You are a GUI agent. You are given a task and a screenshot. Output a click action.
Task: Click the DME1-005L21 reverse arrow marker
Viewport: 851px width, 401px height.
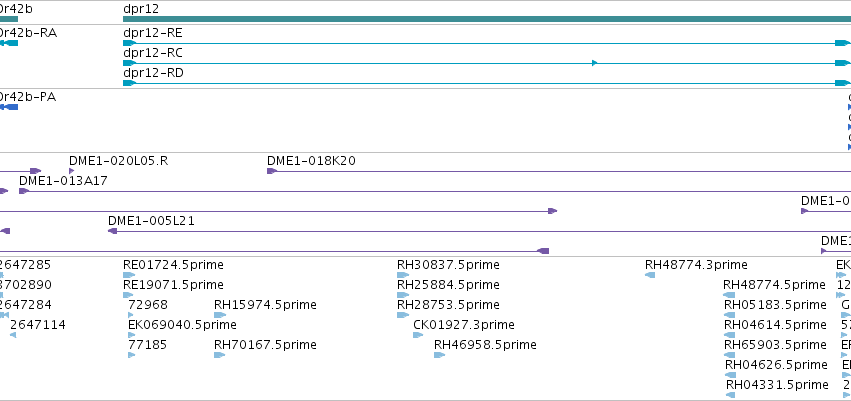pos(113,231)
